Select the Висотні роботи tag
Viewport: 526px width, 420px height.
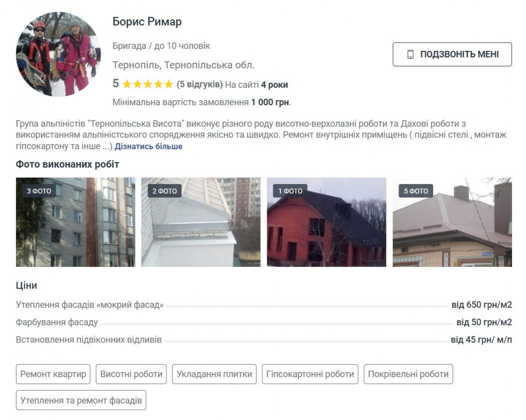tap(131, 374)
